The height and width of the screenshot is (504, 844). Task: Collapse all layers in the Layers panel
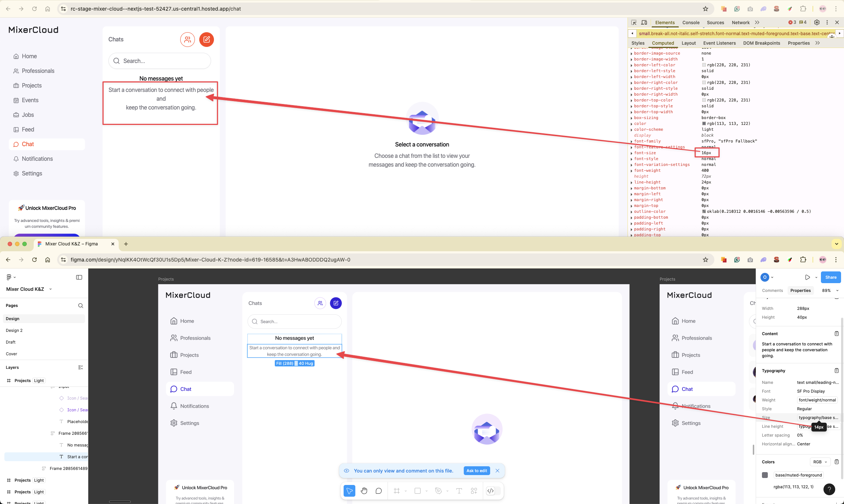click(x=81, y=367)
